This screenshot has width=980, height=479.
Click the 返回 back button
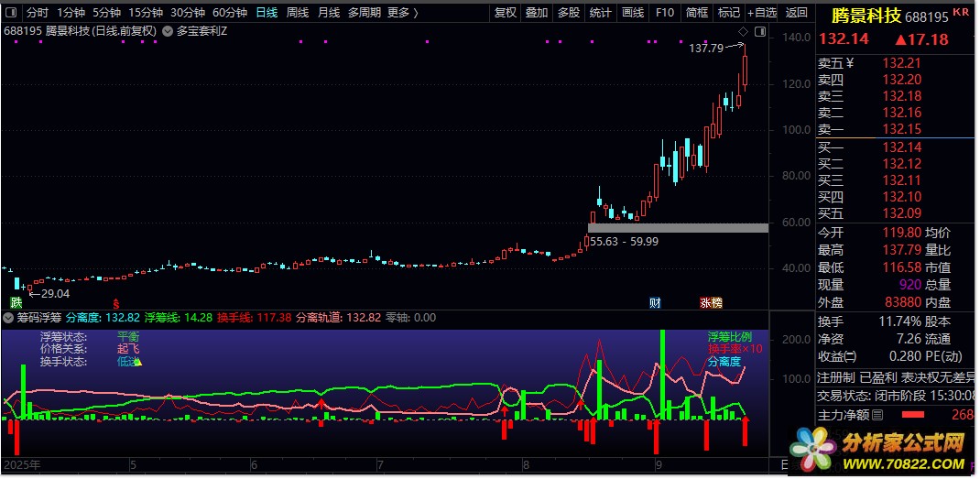tap(796, 13)
